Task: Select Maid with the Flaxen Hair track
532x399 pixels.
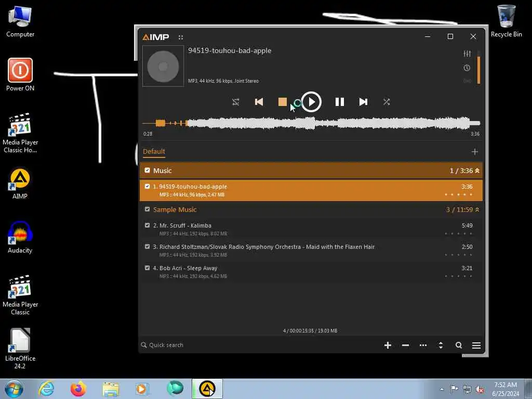Action: (311, 250)
